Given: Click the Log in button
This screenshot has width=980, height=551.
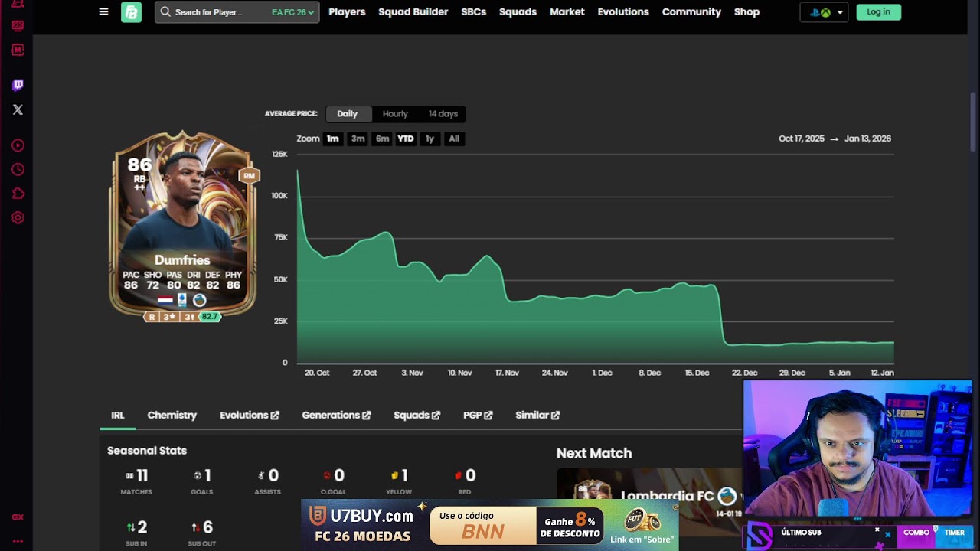Looking at the screenshot, I should pyautogui.click(x=878, y=12).
